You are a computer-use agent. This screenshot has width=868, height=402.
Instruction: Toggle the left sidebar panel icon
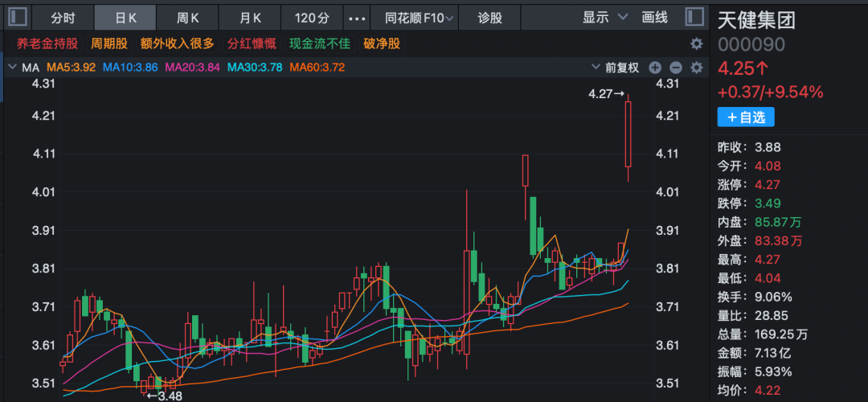pos(18,17)
